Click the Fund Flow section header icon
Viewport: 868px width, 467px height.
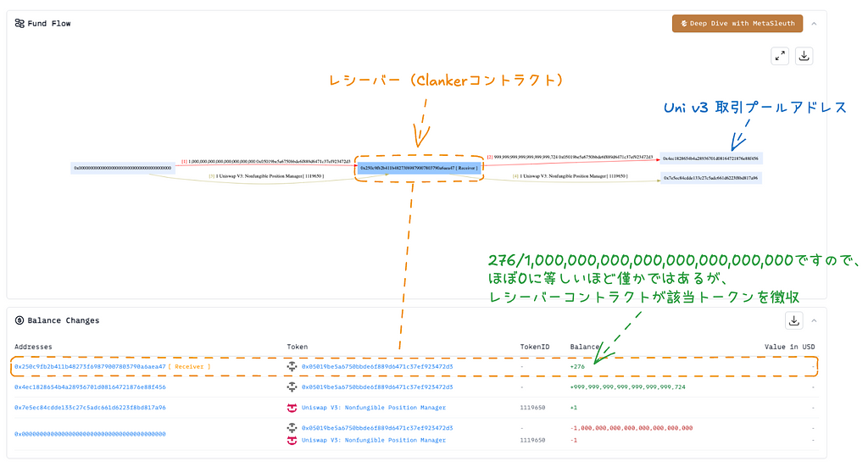pos(19,24)
